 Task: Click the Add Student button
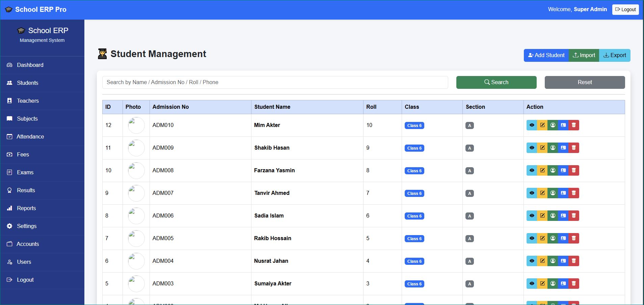(546, 55)
